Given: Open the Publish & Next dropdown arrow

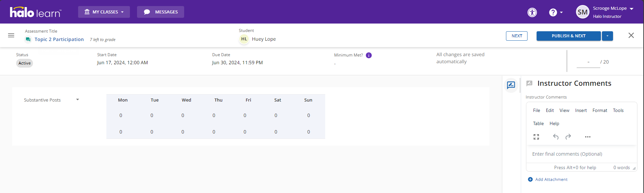Looking at the screenshot, I should click(x=607, y=36).
